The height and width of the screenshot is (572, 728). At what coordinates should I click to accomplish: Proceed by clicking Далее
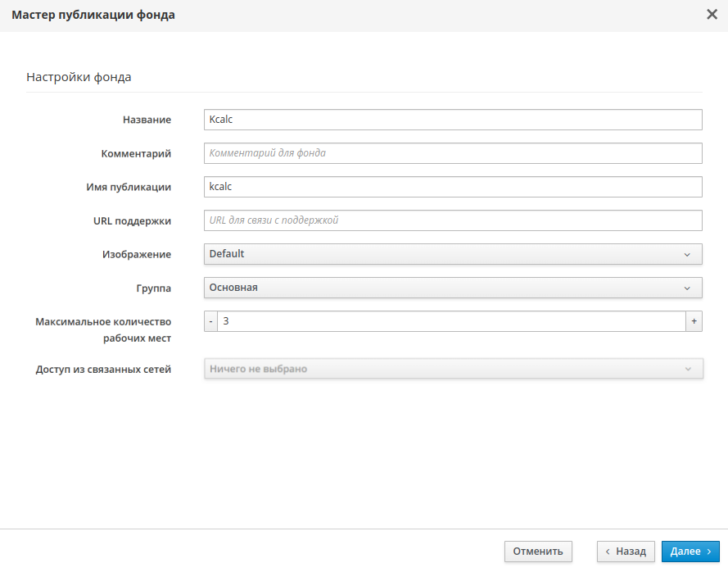[690, 552]
